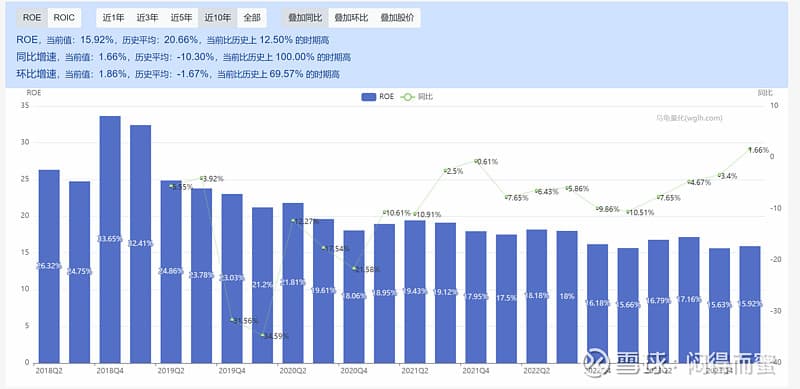
Task: Click the 19.43% bar for 2021Q2
Action: [415, 291]
